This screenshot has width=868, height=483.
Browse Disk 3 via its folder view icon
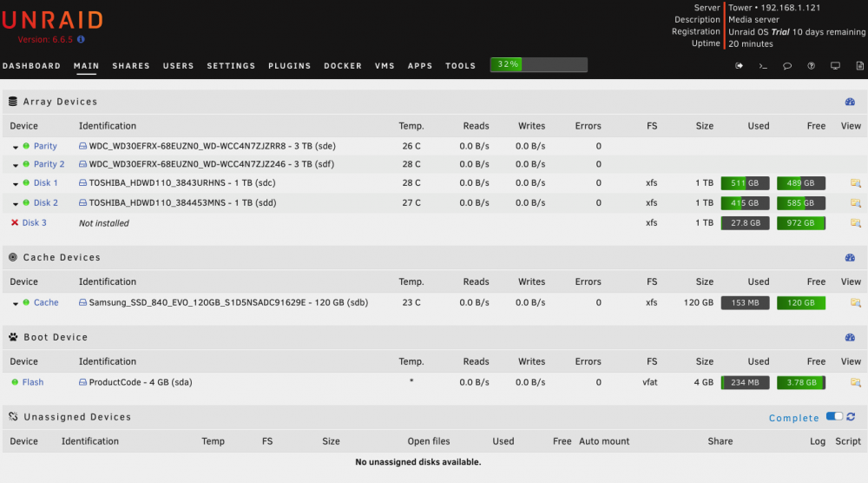tap(855, 223)
